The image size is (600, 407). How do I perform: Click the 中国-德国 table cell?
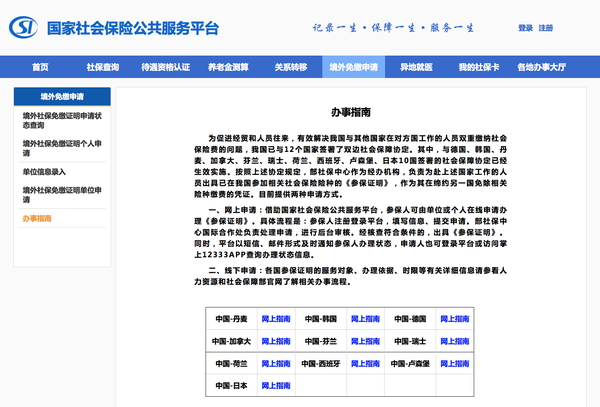click(x=410, y=319)
